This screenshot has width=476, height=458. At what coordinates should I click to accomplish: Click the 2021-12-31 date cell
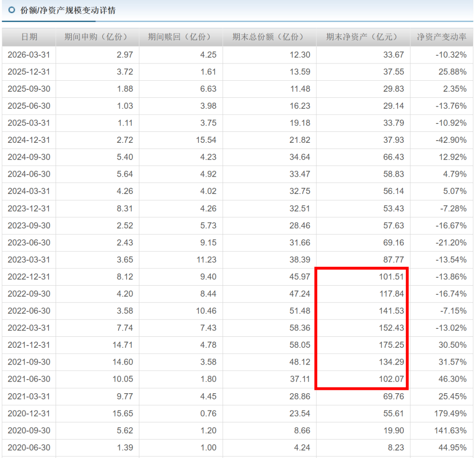(29, 345)
